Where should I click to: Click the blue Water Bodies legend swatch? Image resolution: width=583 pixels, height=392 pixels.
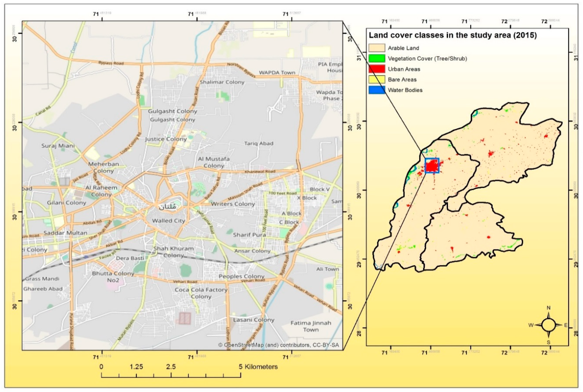(x=377, y=90)
